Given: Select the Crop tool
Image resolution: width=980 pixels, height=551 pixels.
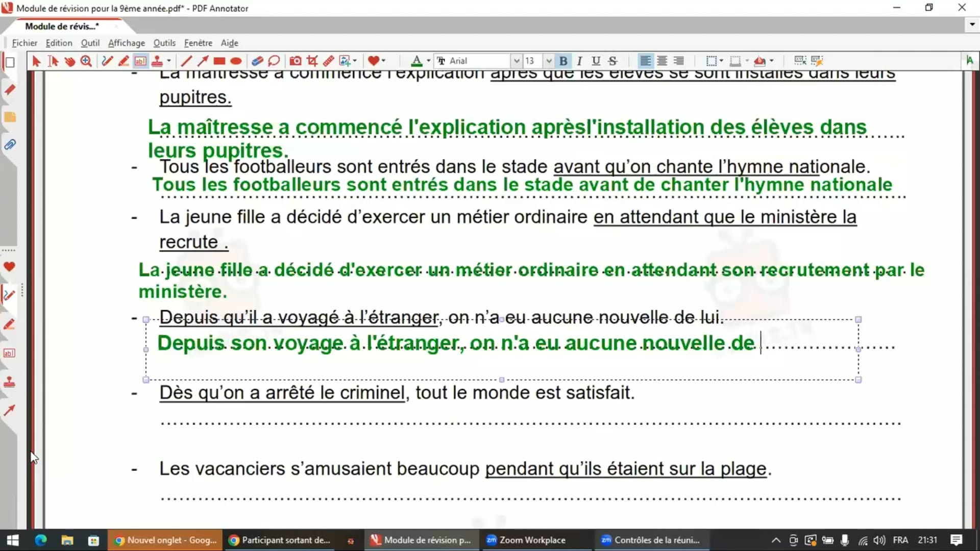Looking at the screenshot, I should pos(312,61).
